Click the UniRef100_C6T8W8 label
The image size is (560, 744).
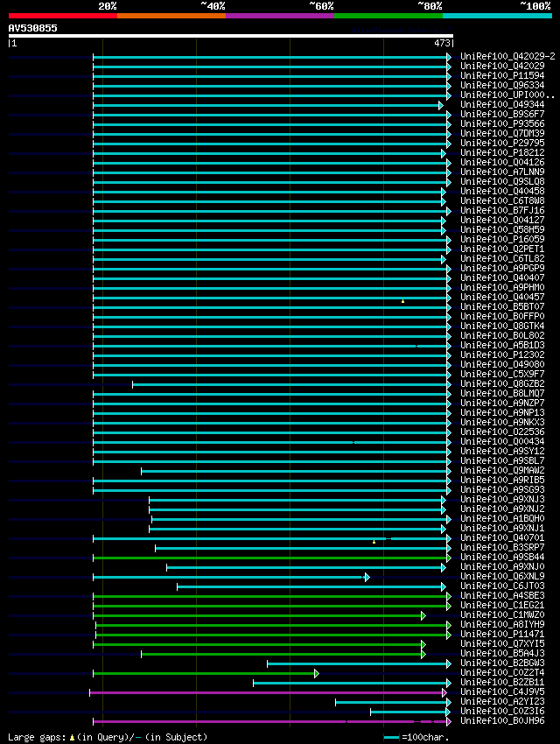pyautogui.click(x=502, y=200)
